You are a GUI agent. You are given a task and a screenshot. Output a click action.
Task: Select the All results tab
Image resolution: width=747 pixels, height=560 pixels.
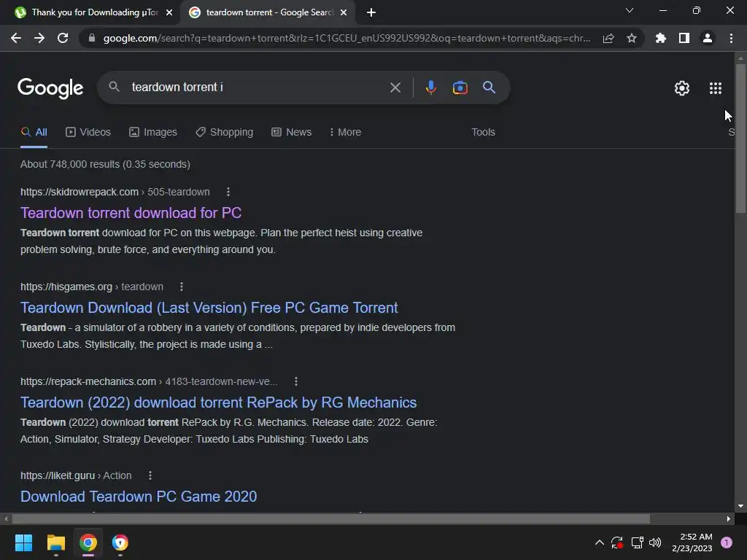(34, 132)
